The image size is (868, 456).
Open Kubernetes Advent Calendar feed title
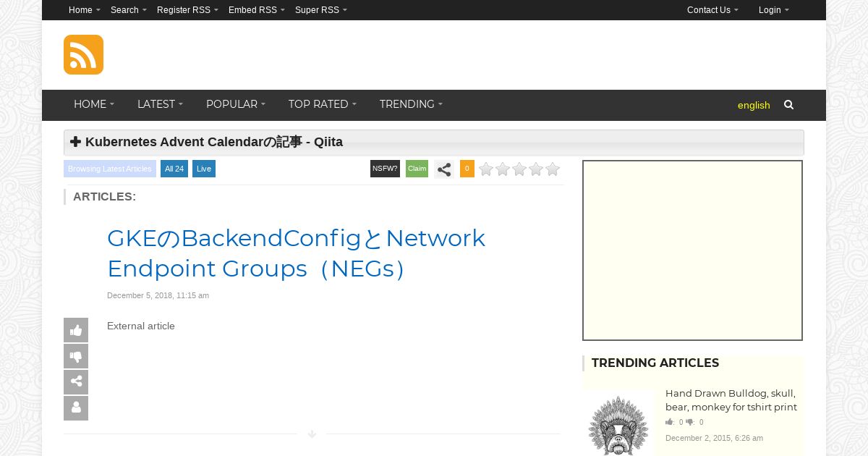pos(214,142)
